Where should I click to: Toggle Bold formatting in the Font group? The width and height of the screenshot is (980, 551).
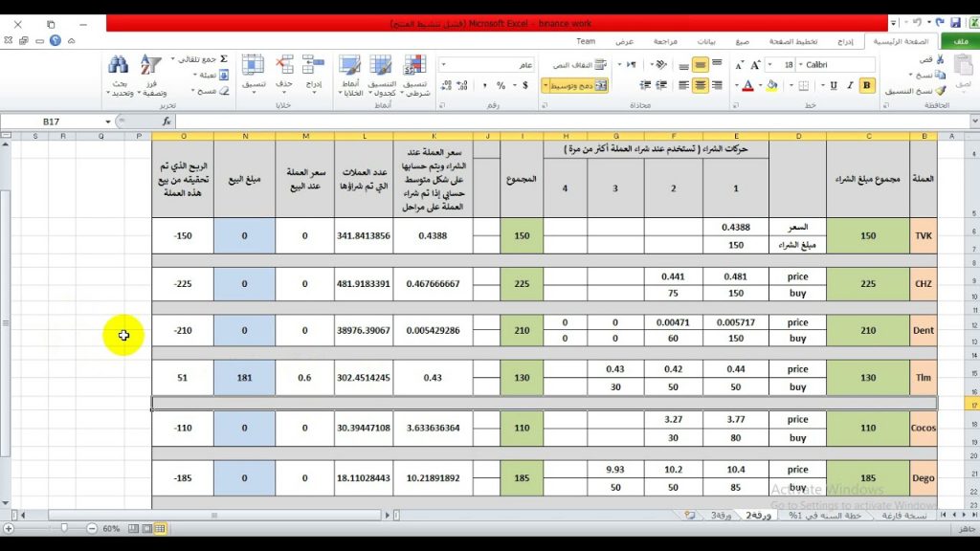pyautogui.click(x=866, y=85)
